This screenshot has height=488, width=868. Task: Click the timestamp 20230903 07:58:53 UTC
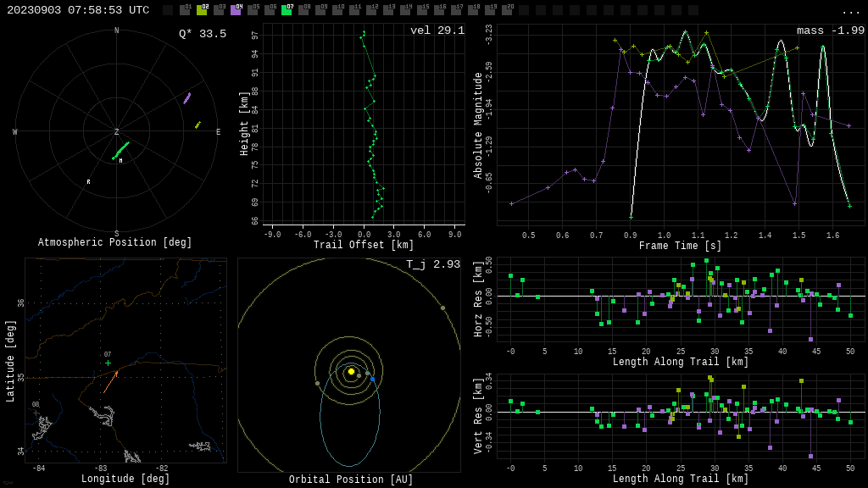point(78,10)
